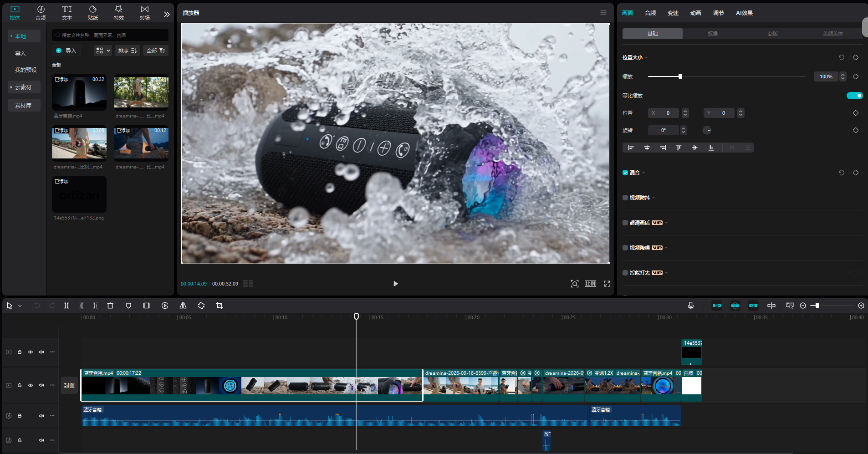Toggle the 等比缩放 uniform scale switch
This screenshot has width=868, height=454.
[x=854, y=96]
